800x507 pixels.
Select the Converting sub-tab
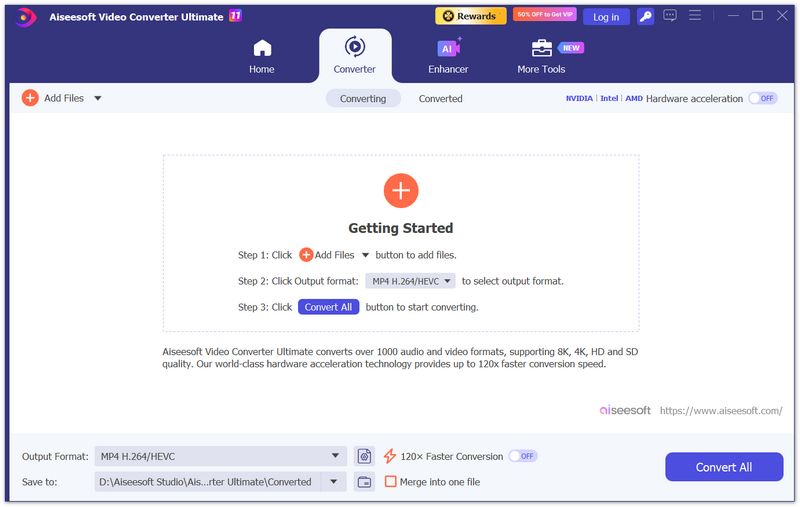pyautogui.click(x=363, y=98)
